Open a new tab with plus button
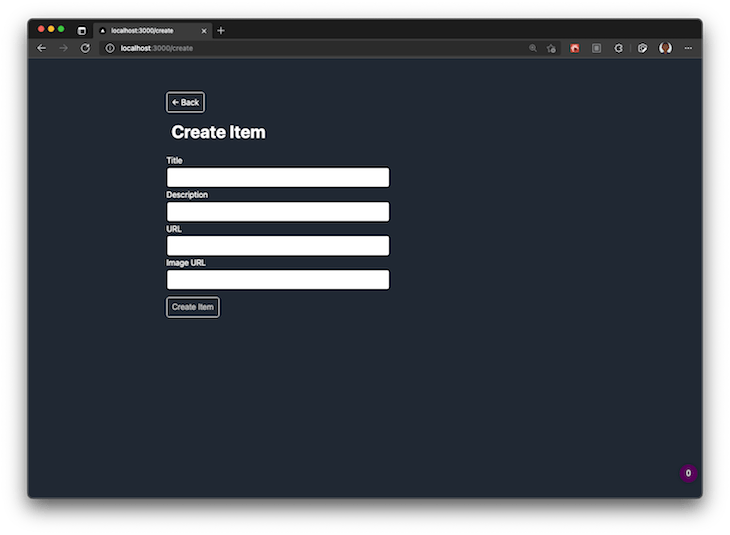The height and width of the screenshot is (535, 730). tap(221, 30)
